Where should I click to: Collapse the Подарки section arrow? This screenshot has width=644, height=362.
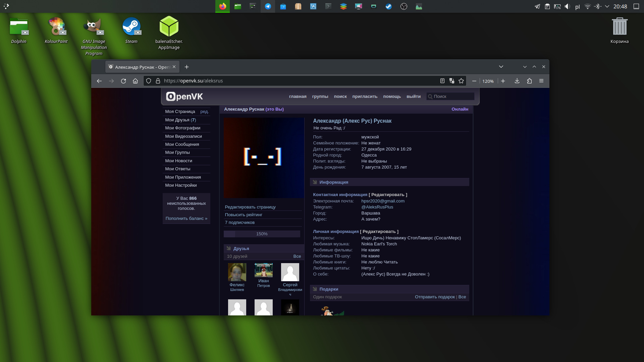(315, 289)
